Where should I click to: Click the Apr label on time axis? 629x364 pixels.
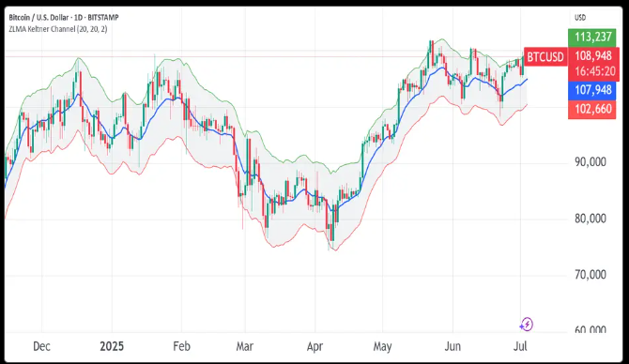pos(314,346)
